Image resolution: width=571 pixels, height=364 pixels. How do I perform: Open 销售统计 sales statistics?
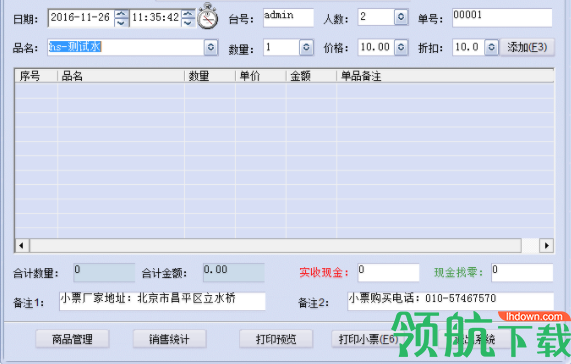169,339
